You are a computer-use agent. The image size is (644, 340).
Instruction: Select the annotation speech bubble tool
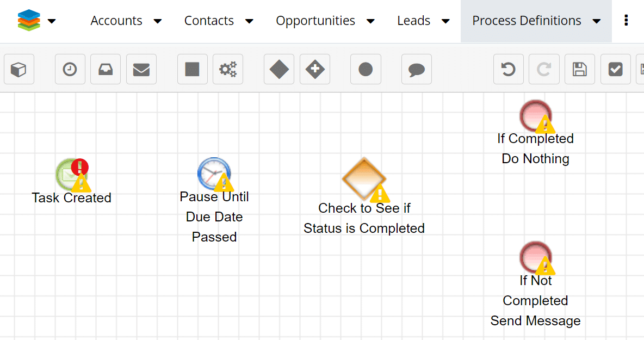[416, 69]
